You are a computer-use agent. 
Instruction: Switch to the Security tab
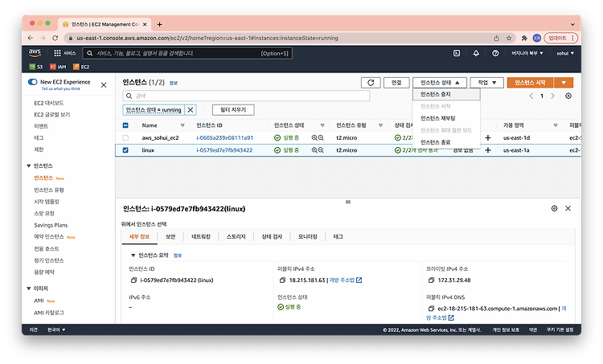tap(170, 237)
